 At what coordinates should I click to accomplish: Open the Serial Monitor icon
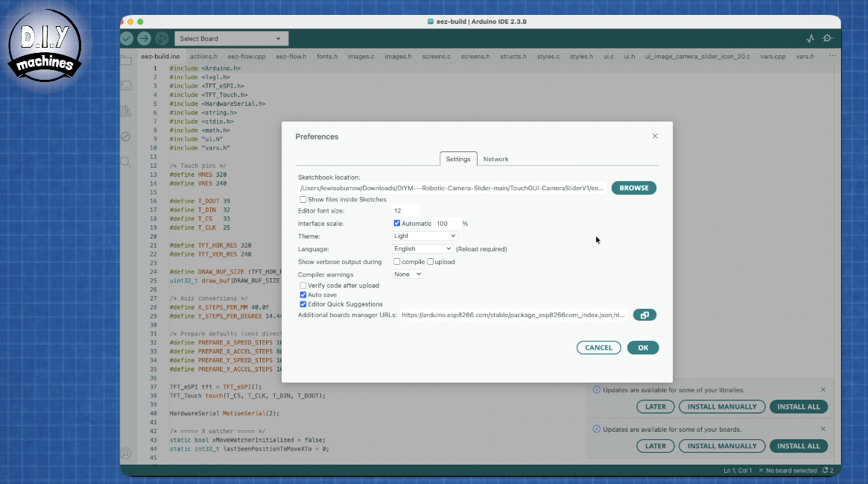pyautogui.click(x=829, y=38)
